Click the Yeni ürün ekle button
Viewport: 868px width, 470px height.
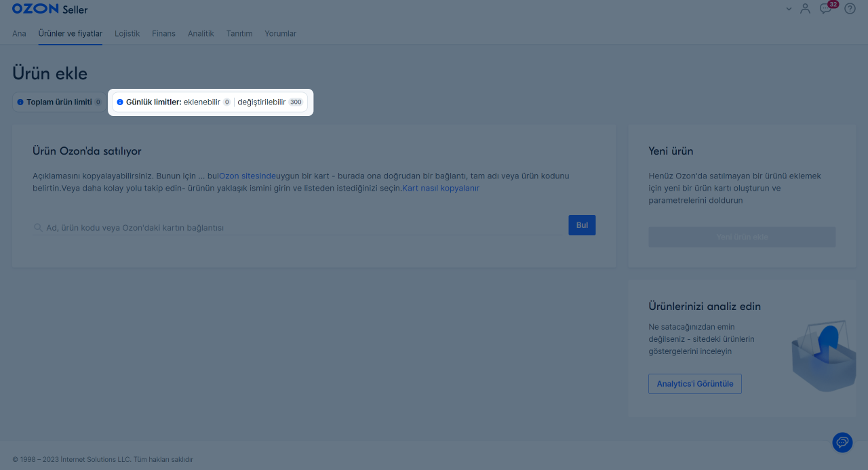[742, 237]
